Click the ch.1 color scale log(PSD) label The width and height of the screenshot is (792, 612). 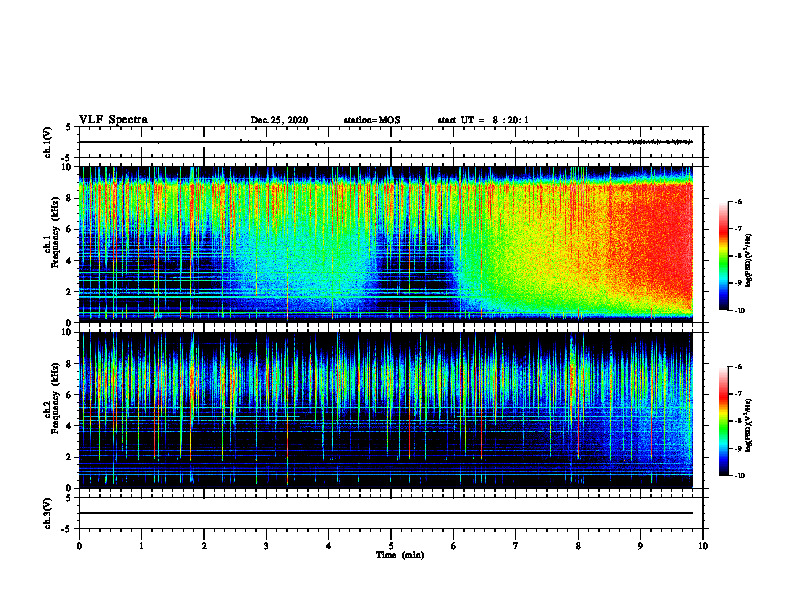pyautogui.click(x=749, y=261)
